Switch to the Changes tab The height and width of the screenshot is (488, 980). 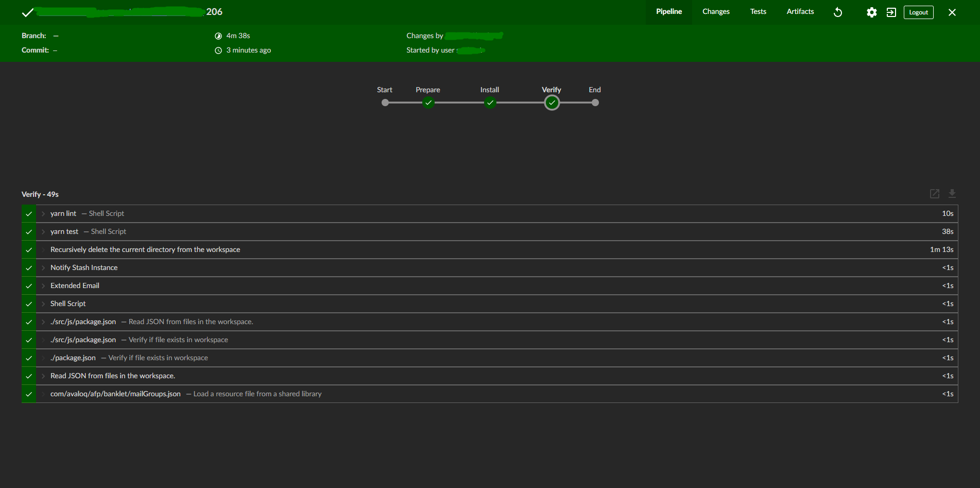715,11
